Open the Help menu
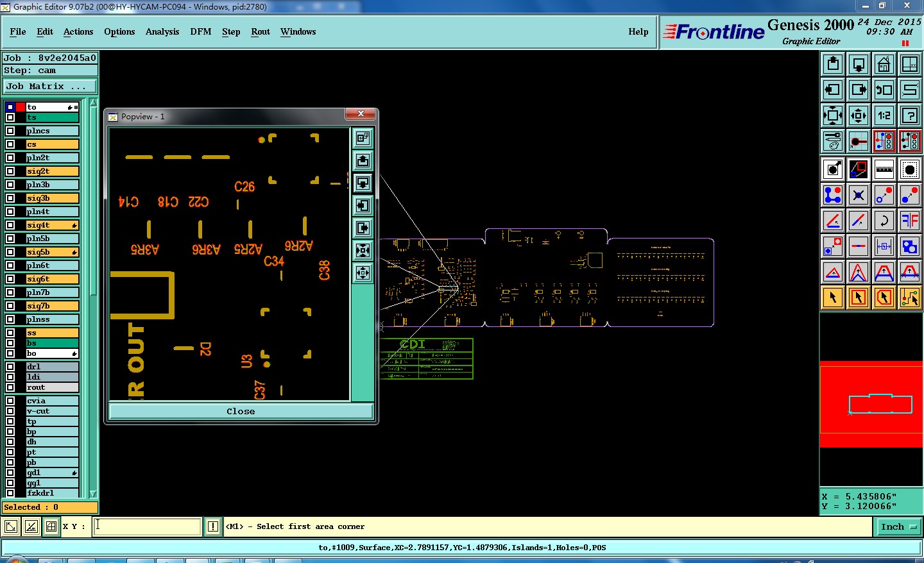Screen dimensions: 924x563 [638, 31]
